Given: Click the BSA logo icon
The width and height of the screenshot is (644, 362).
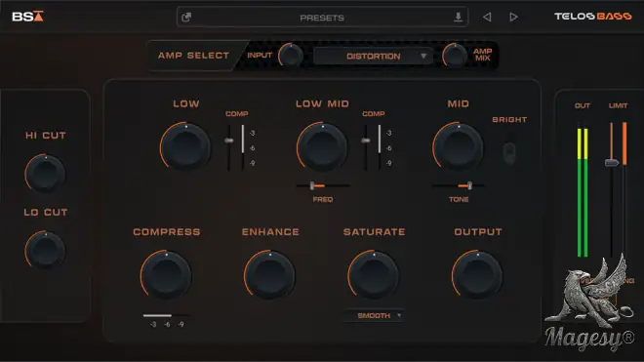Looking at the screenshot, I should 27,17.
